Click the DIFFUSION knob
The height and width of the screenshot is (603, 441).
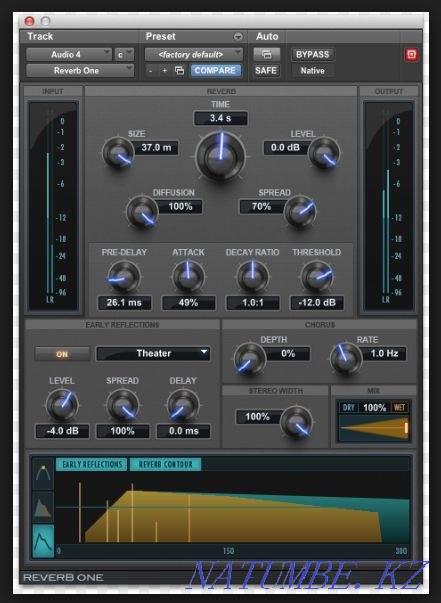point(142,212)
